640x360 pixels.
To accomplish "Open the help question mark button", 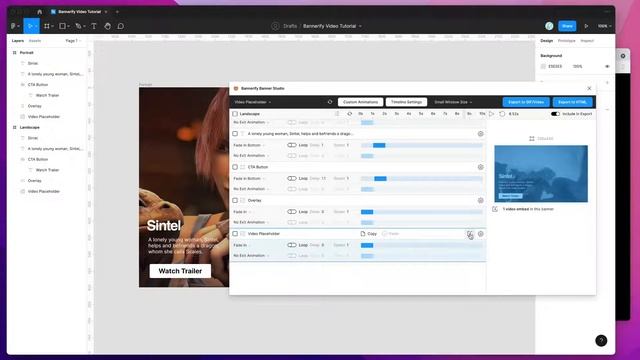I will (x=601, y=340).
